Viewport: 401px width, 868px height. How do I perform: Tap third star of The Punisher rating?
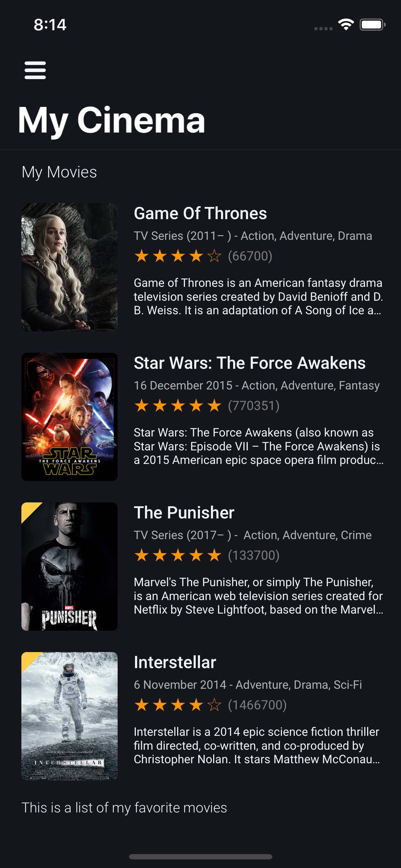coord(178,555)
